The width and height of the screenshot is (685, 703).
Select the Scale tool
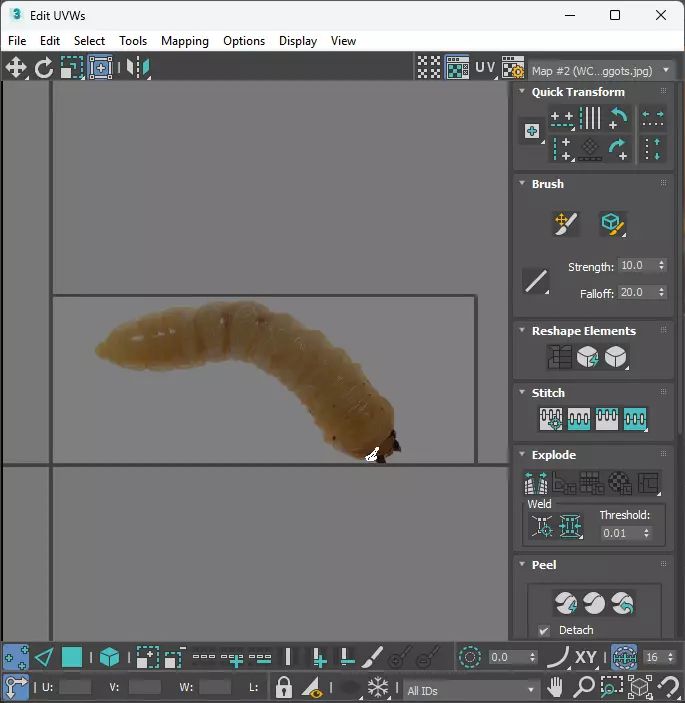72,68
